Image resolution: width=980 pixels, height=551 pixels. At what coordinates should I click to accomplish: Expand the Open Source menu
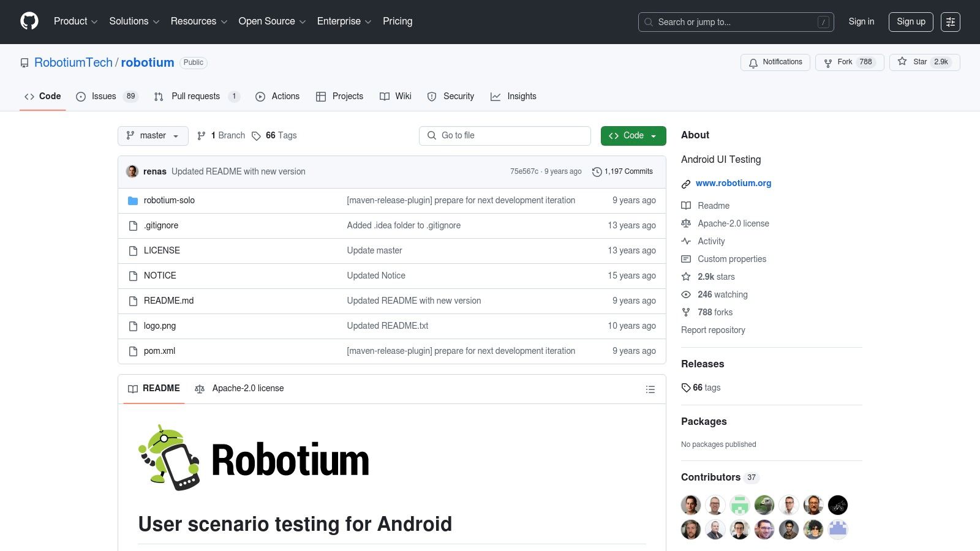(272, 21)
